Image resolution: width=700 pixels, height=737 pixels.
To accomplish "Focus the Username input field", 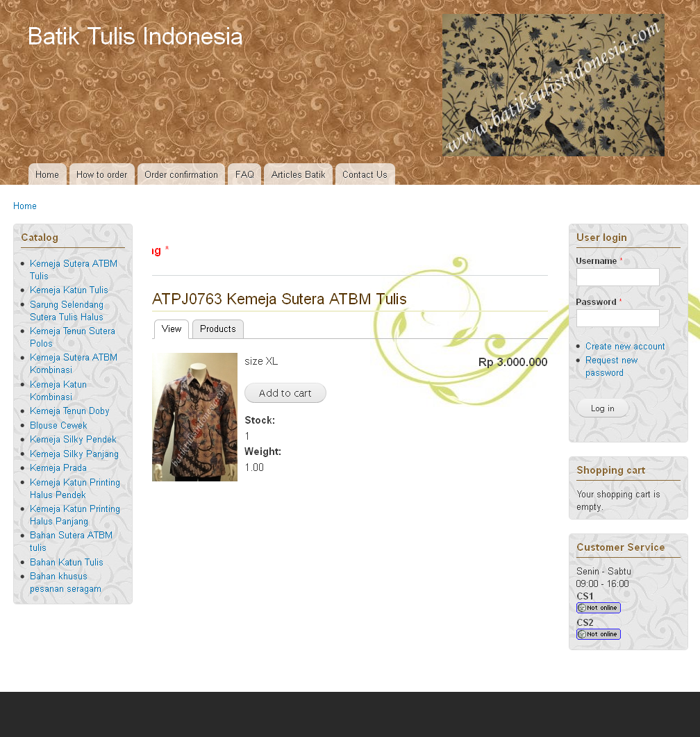I will [x=617, y=277].
